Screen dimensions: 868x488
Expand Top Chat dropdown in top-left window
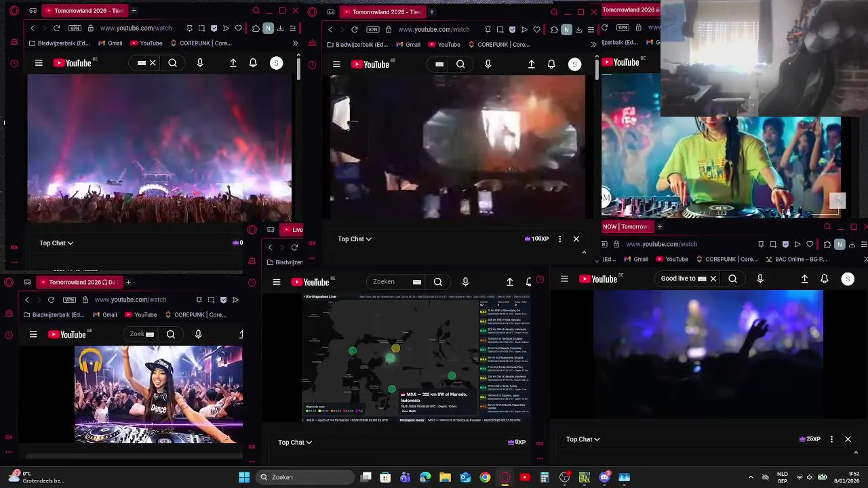pyautogui.click(x=56, y=243)
